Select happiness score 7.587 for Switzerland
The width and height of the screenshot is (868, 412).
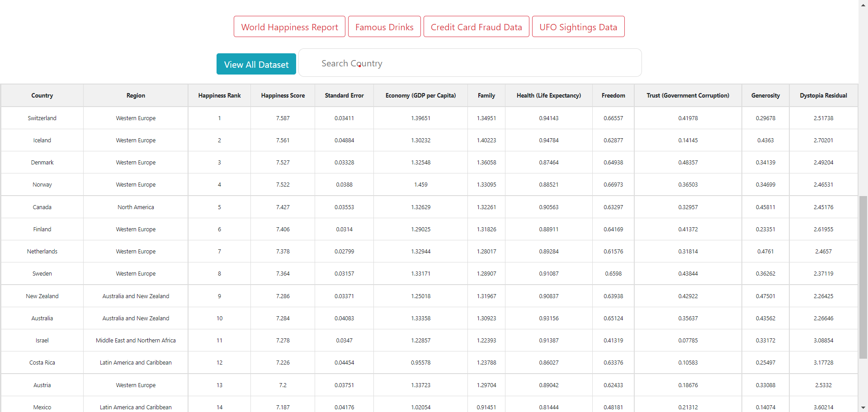pyautogui.click(x=283, y=118)
